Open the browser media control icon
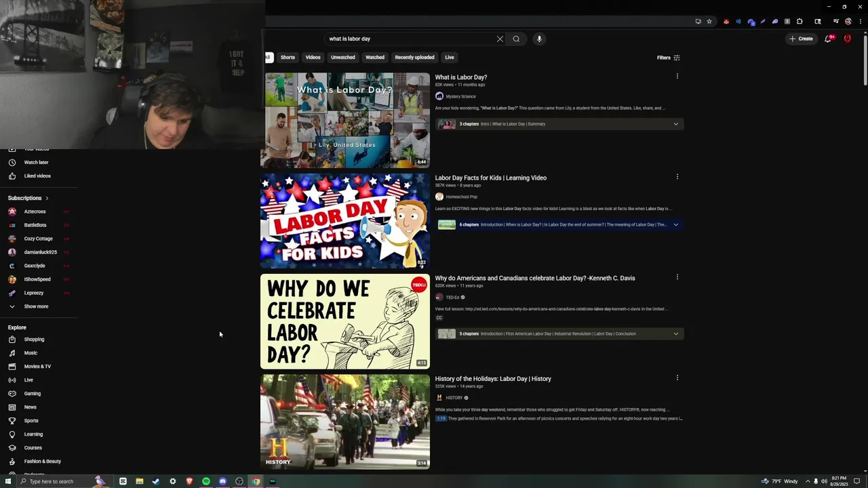Screen dimensions: 868x488 click(x=835, y=21)
